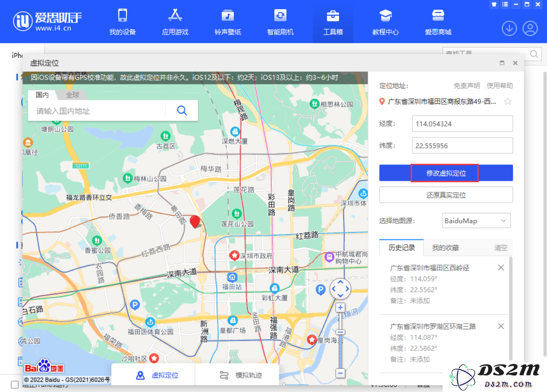Click the 深圳市政府 map marker

tap(234, 255)
